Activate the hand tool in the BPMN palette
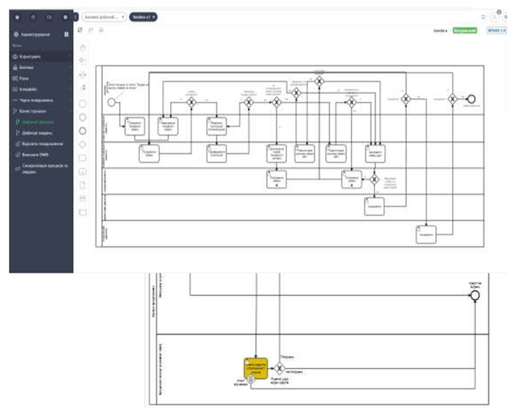The height and width of the screenshot is (420, 519). (x=83, y=48)
